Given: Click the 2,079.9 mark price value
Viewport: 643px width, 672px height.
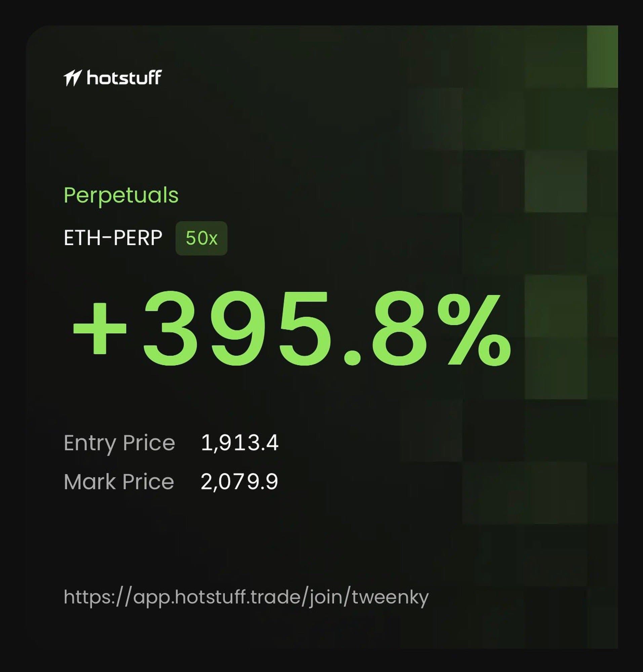Looking at the screenshot, I should pyautogui.click(x=239, y=481).
